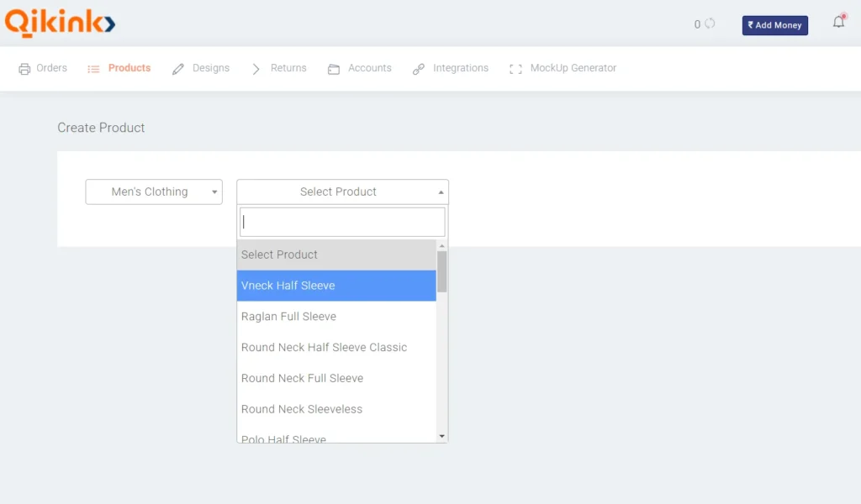Go to the Products tab
This screenshot has width=861, height=504.
pyautogui.click(x=129, y=68)
